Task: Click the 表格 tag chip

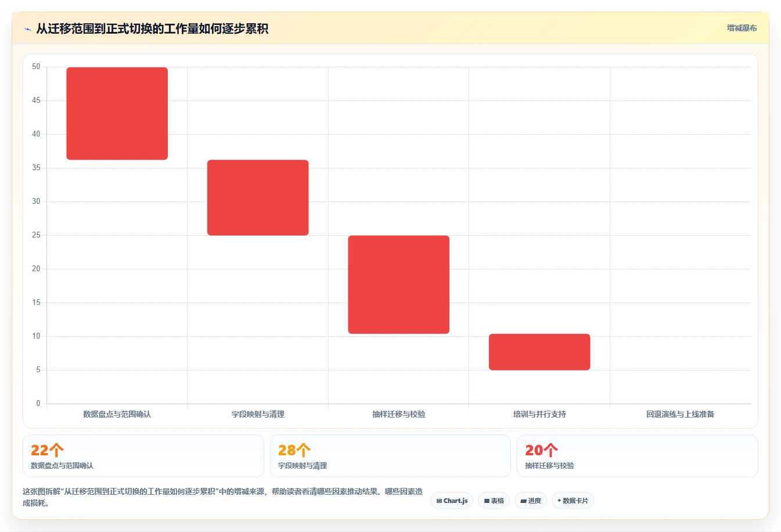Action: click(494, 501)
